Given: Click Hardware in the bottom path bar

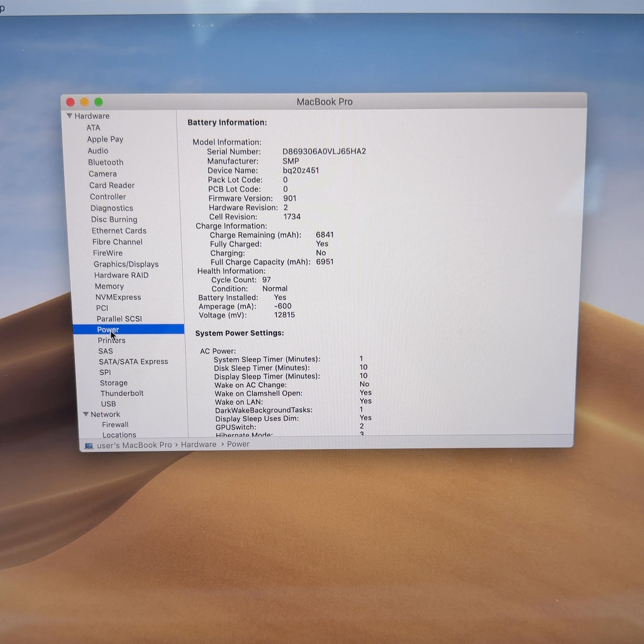Looking at the screenshot, I should click(x=199, y=444).
